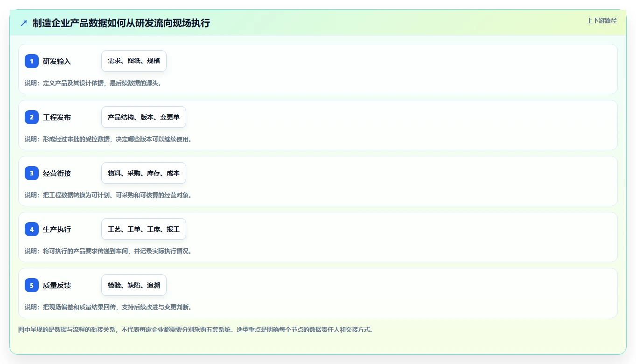Click the 工程发布 step label
This screenshot has height=364, width=636.
(57, 117)
